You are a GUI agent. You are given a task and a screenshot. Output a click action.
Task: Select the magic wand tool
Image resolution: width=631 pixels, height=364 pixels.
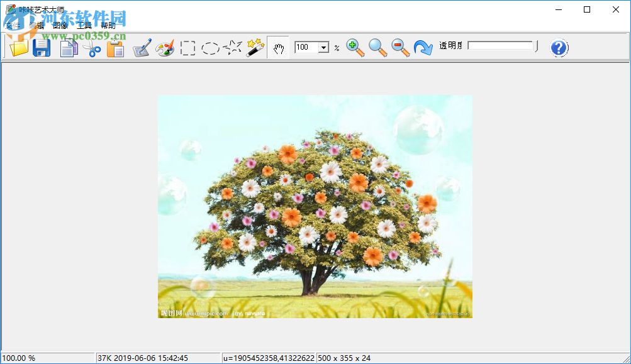[x=255, y=48]
